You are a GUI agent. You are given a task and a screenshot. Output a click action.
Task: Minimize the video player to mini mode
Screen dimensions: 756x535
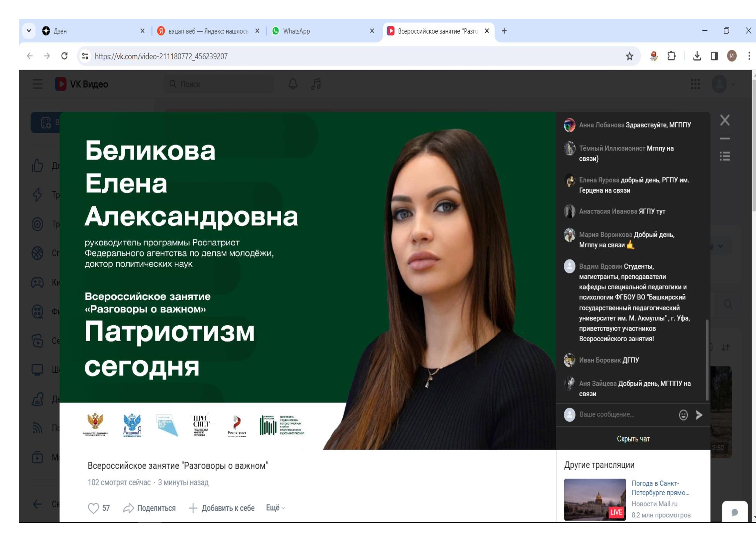tap(725, 139)
